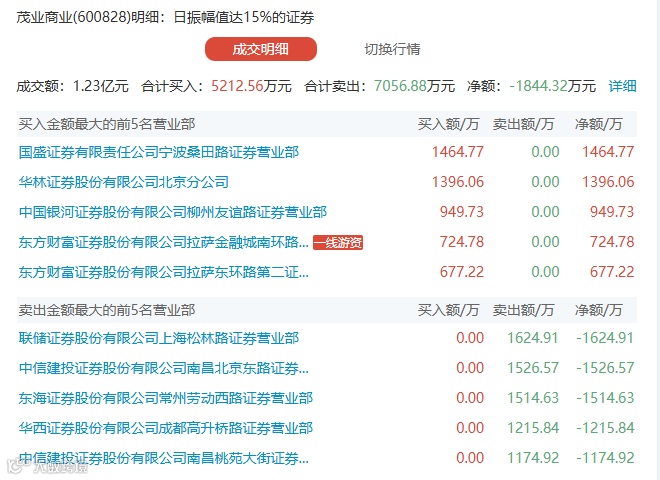This screenshot has height=480, width=660.
Task: Click header 买入金额最大的前5名营业部
Action: pos(107,124)
